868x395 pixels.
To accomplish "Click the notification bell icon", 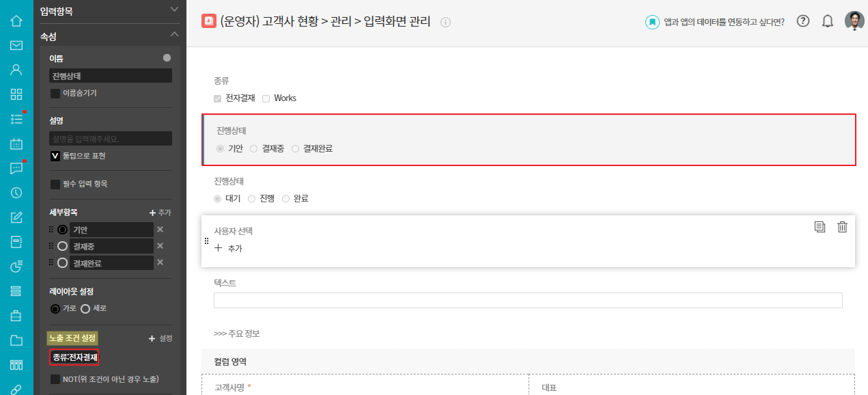I will [828, 21].
